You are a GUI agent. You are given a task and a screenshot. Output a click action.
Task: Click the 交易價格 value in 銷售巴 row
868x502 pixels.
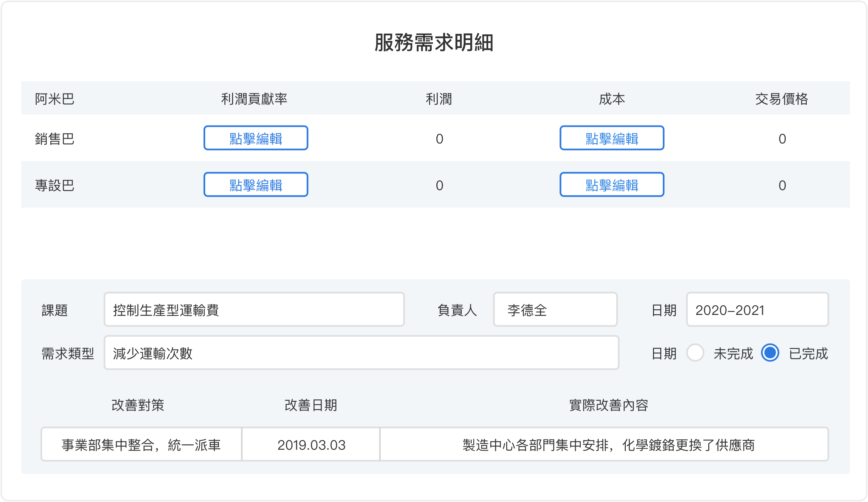pos(782,138)
